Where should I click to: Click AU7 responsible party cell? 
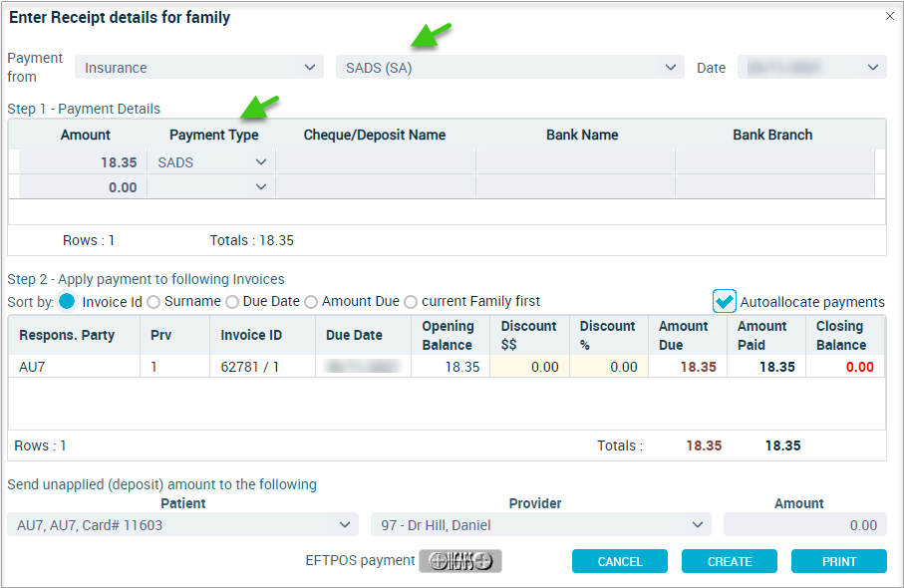(x=75, y=367)
